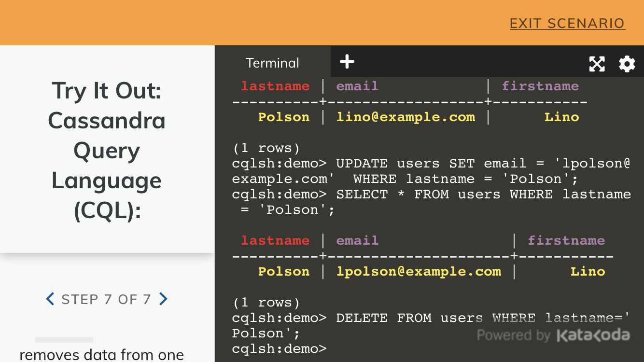
Task: Select the lpolson@example.com email value
Action: click(419, 271)
